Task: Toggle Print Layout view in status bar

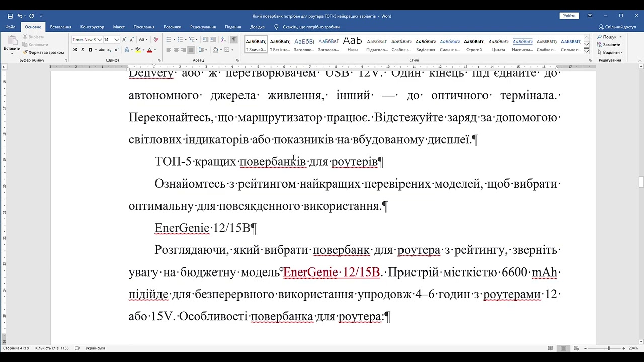Action: 563,348
